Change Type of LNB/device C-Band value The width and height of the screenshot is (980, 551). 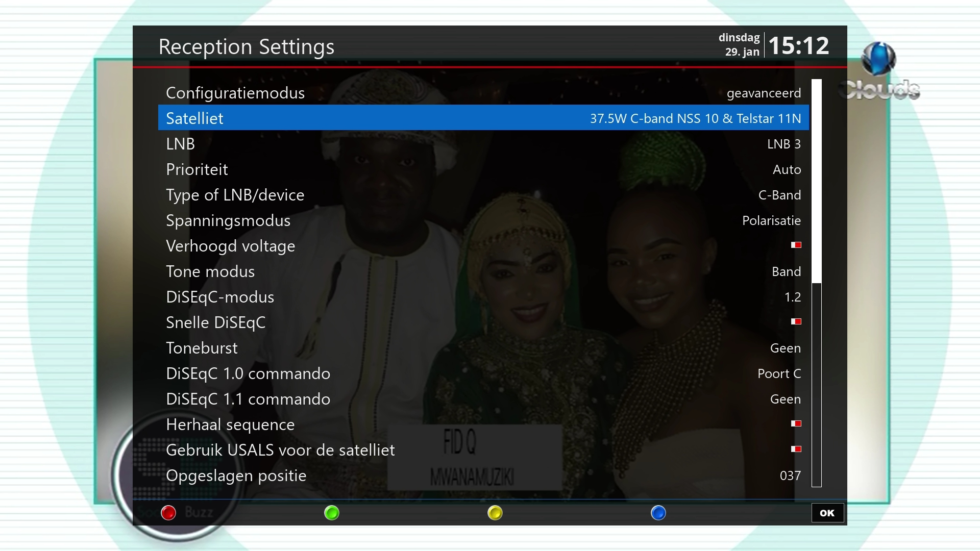pos(779,195)
